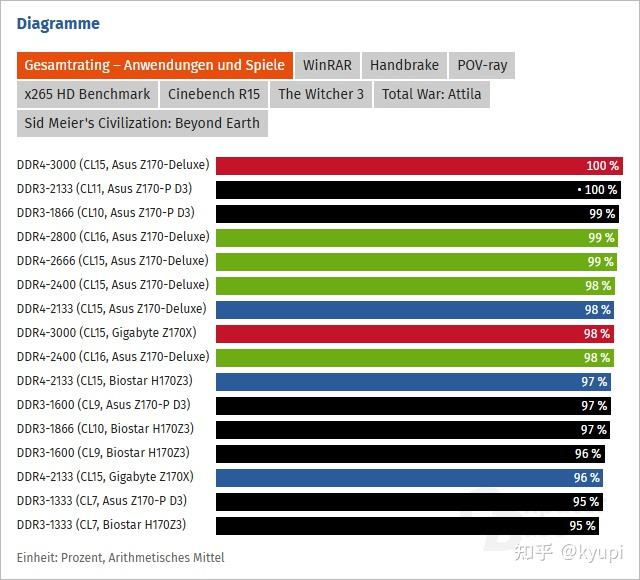
Task: Select the Cinebench R15 tab
Action: (x=214, y=94)
